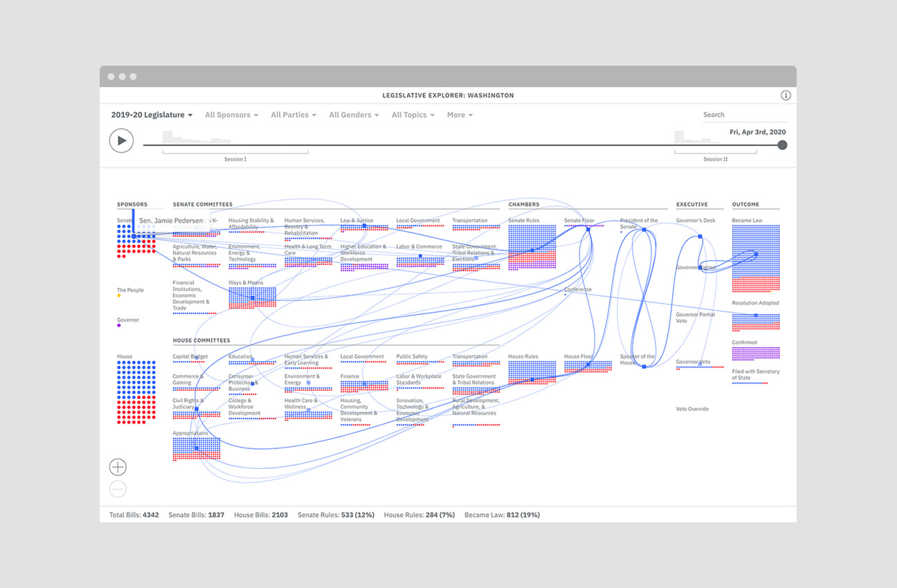This screenshot has height=588, width=897.
Task: Select the Senate Rules chamber block
Action: [532, 244]
